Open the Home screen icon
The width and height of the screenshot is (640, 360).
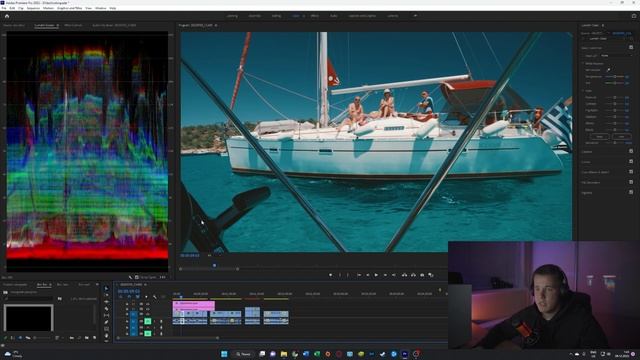point(7,16)
